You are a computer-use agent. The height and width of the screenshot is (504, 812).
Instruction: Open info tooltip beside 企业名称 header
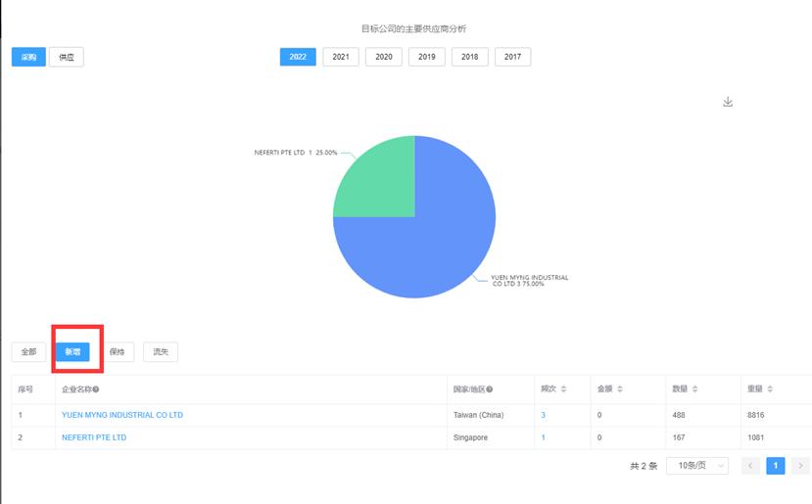click(x=96, y=389)
